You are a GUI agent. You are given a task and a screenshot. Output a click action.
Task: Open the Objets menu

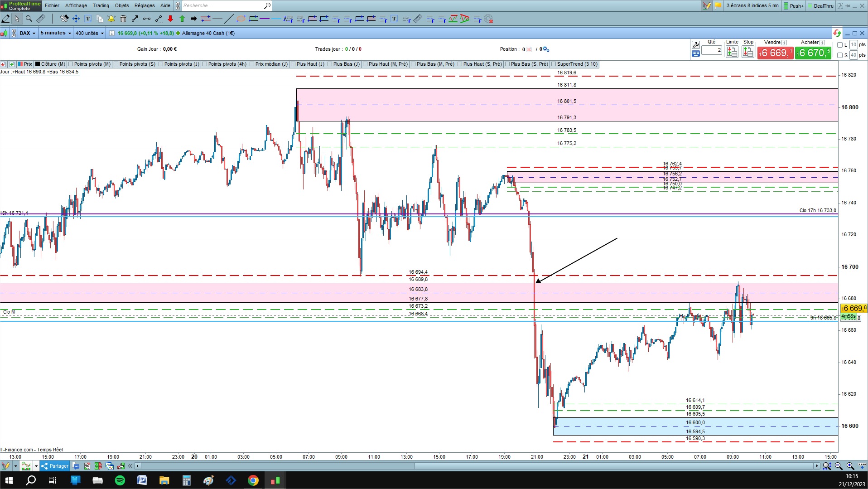click(x=122, y=5)
